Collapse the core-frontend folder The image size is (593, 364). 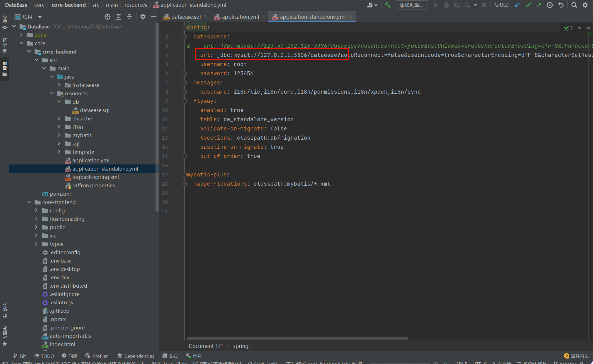click(29, 202)
